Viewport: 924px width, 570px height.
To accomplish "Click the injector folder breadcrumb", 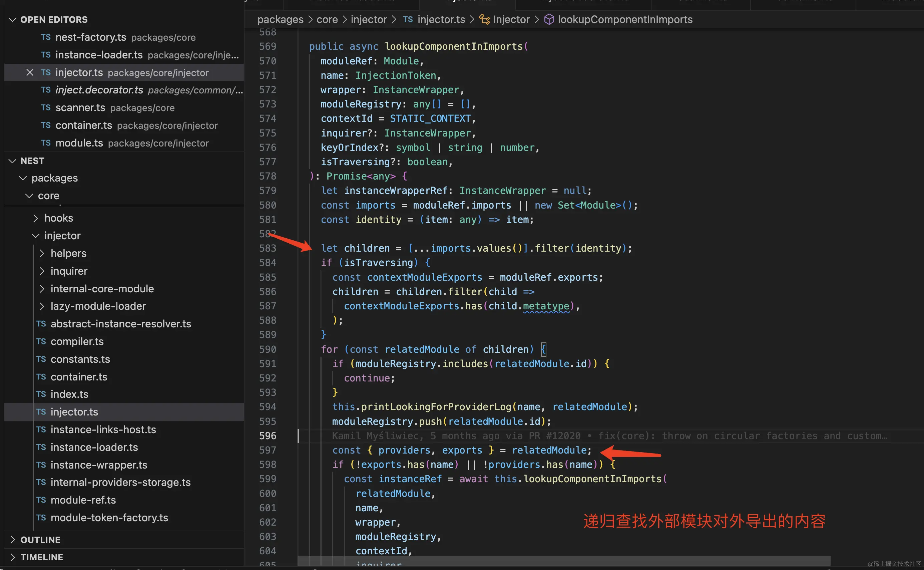I will pyautogui.click(x=369, y=19).
